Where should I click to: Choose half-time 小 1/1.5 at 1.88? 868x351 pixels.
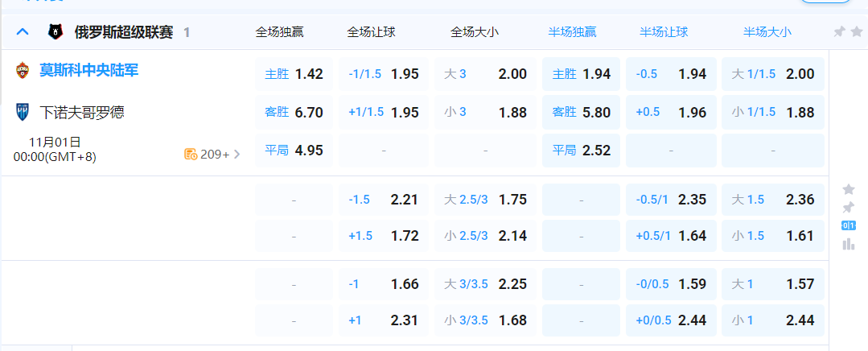(x=773, y=113)
